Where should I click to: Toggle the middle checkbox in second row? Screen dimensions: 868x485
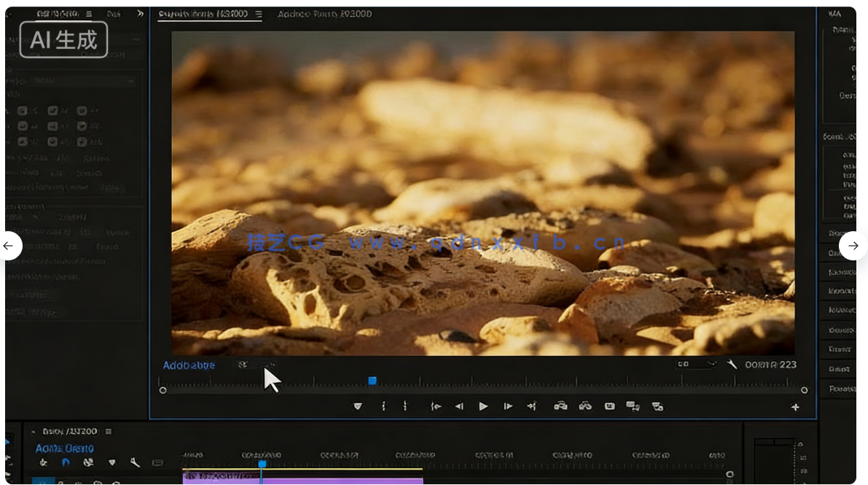[x=52, y=125]
